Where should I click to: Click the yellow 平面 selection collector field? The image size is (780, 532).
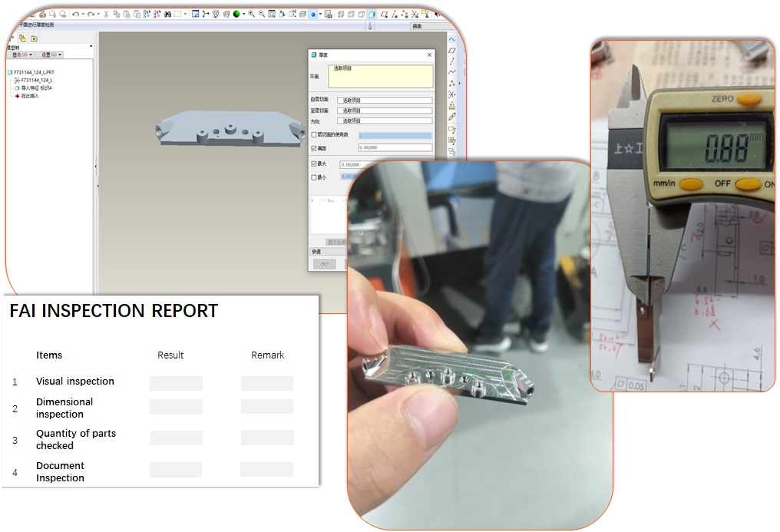point(381,77)
